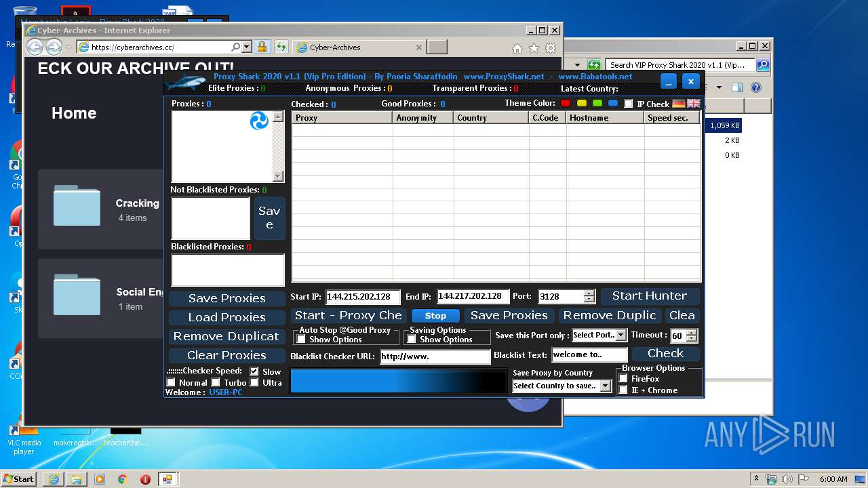Switch to the Cyber-Archives IE tab
The height and width of the screenshot is (488, 868).
[359, 47]
